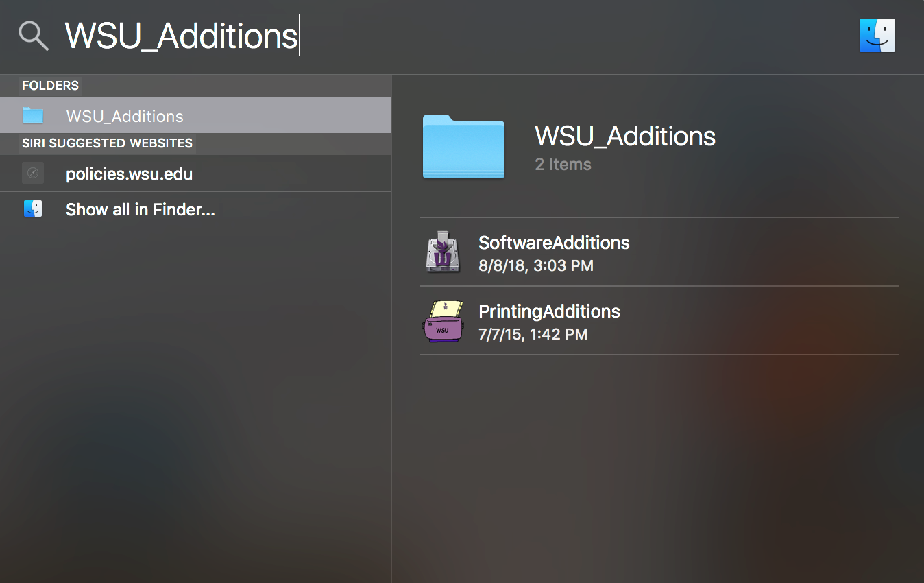Click the 7/7/15, 1:42 PM date
The image size is (924, 583).
[x=533, y=334]
